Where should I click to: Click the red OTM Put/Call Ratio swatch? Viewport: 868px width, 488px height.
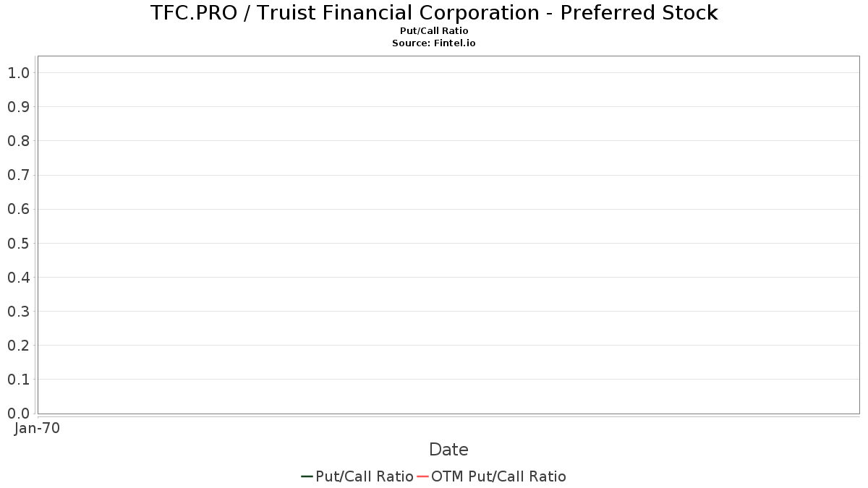pyautogui.click(x=423, y=476)
